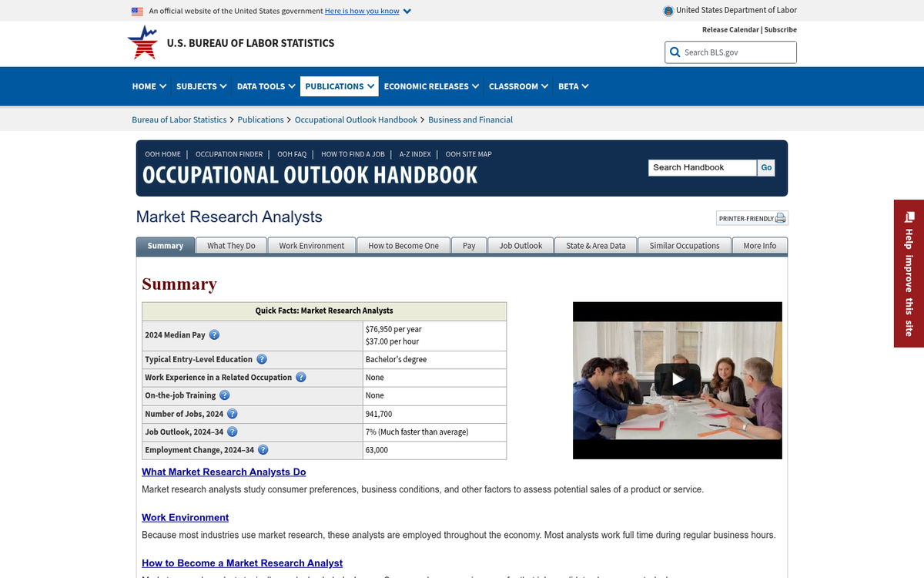This screenshot has width=924, height=578.
Task: Open the Data Tools dropdown menu
Action: click(266, 86)
